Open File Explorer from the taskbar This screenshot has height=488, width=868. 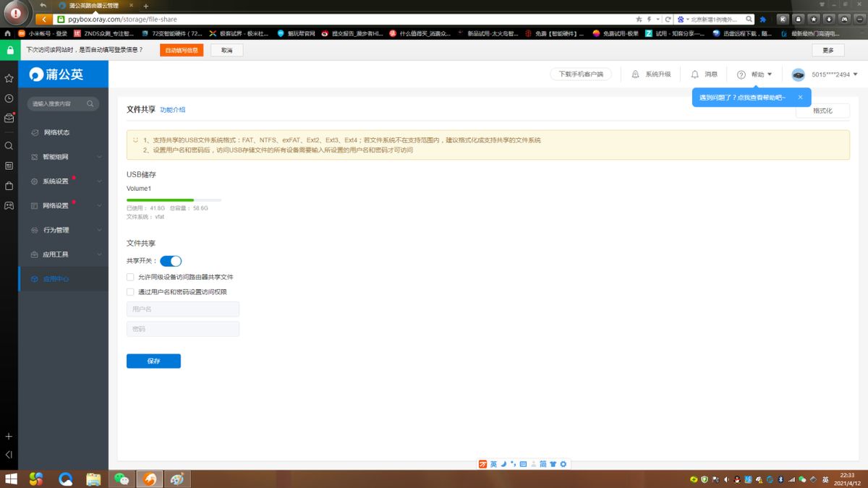(93, 479)
